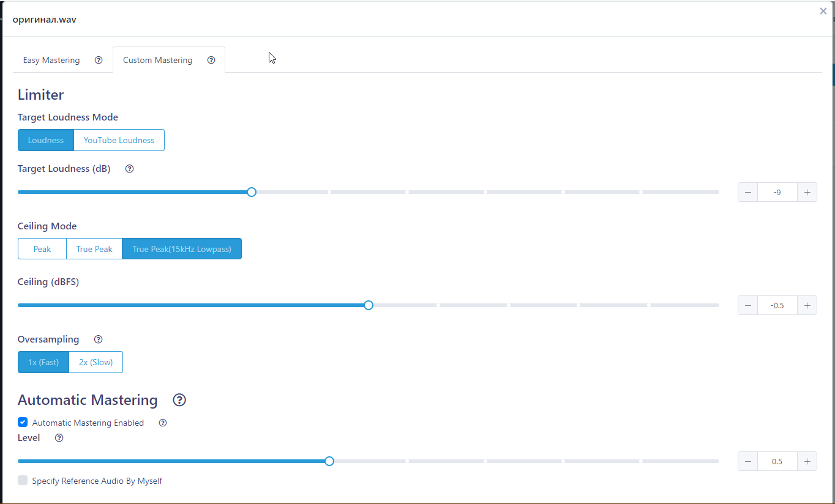
Task: Open help icon next to Custom Mastering
Action: 211,60
